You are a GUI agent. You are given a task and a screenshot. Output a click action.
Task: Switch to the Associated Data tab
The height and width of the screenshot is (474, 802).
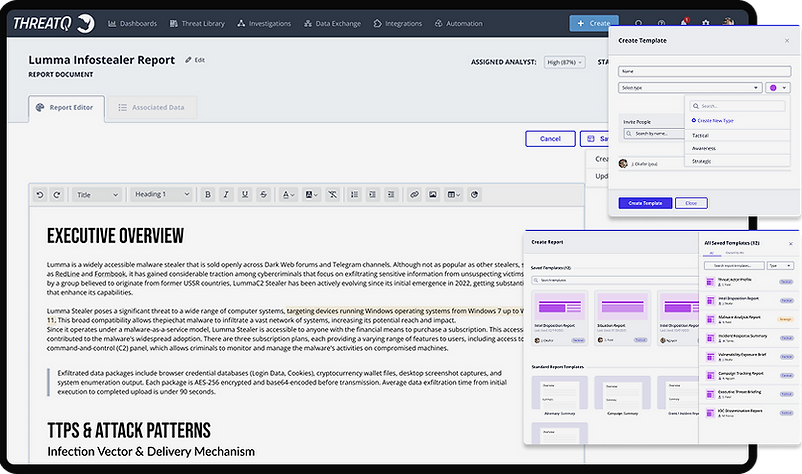click(151, 108)
